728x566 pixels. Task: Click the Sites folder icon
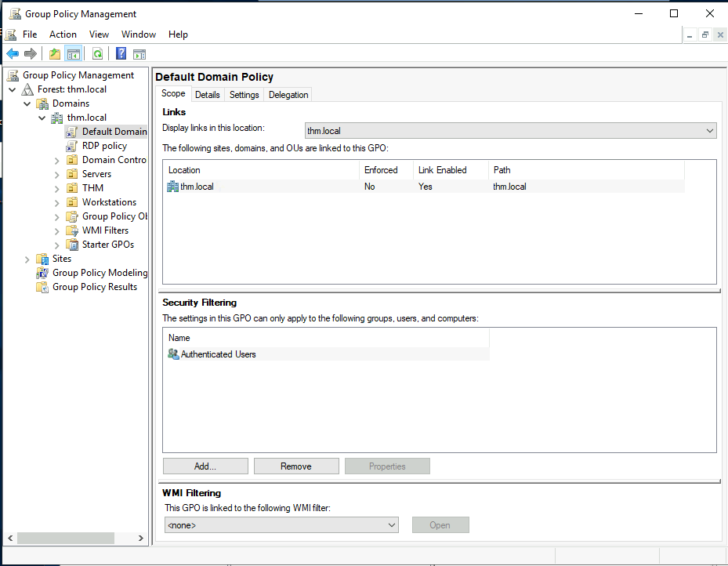43,259
